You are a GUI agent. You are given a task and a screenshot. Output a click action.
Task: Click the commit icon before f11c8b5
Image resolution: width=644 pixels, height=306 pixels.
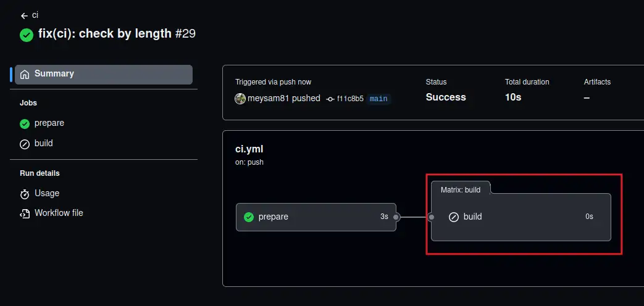click(x=330, y=99)
